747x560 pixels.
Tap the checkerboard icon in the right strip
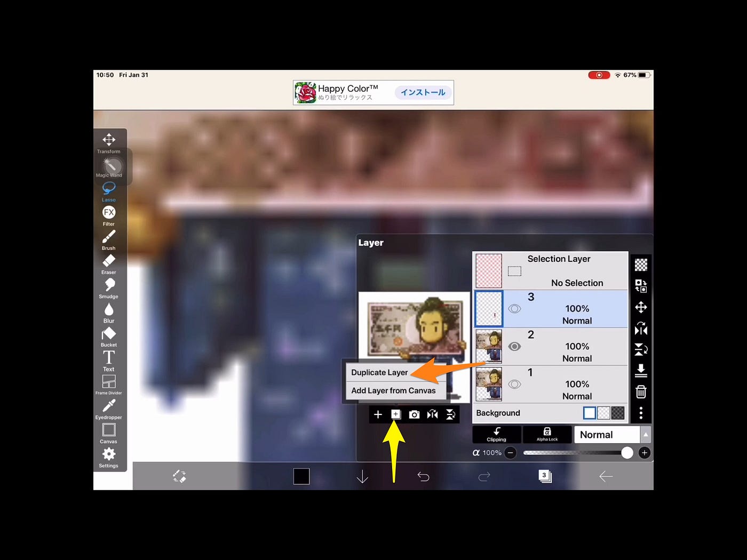pos(641,265)
